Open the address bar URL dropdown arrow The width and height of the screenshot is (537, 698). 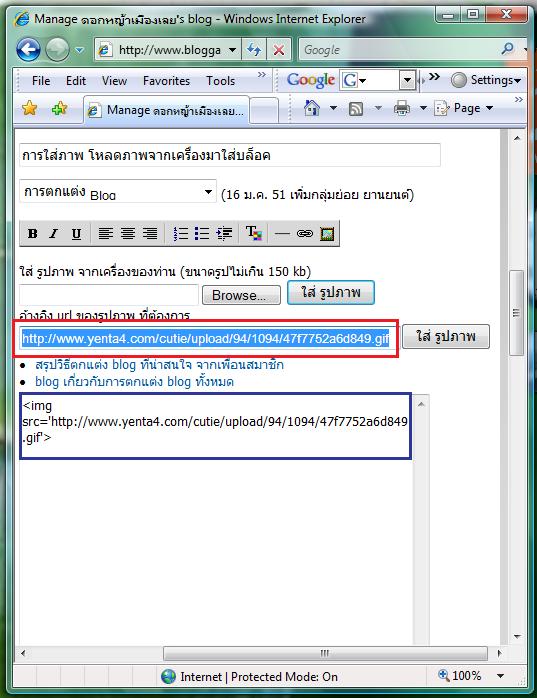pyautogui.click(x=232, y=49)
